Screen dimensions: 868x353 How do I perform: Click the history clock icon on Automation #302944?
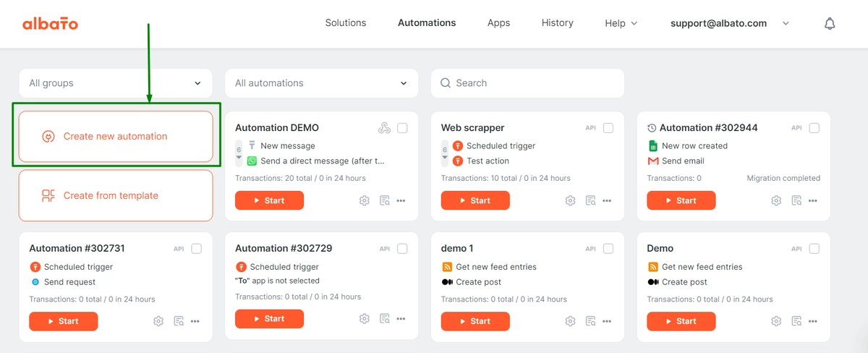[x=652, y=128]
